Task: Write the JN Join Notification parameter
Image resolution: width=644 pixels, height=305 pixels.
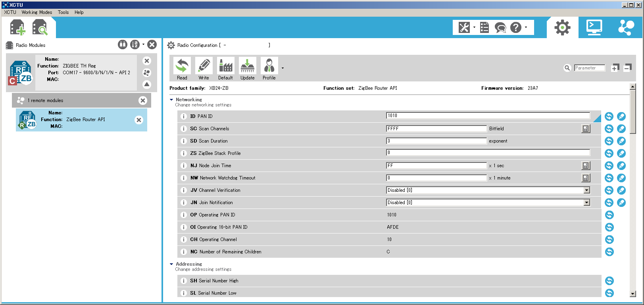Action: 621,203
